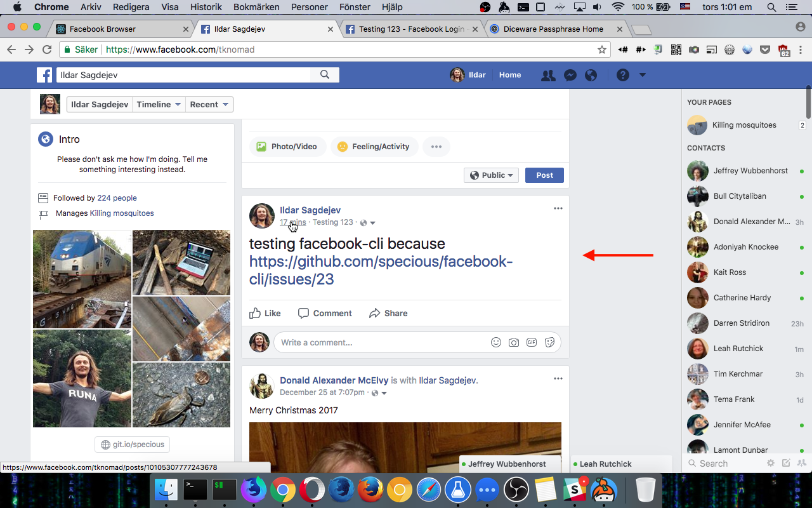
Task: Click the Facebook logo icon
Action: click(44, 75)
